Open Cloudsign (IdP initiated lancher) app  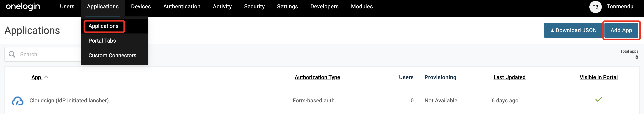[x=69, y=100]
